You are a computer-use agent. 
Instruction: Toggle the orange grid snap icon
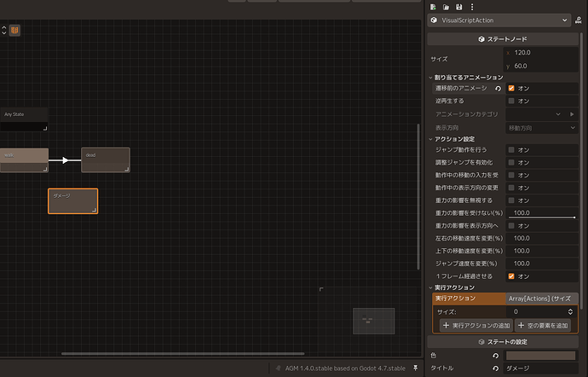(14, 30)
